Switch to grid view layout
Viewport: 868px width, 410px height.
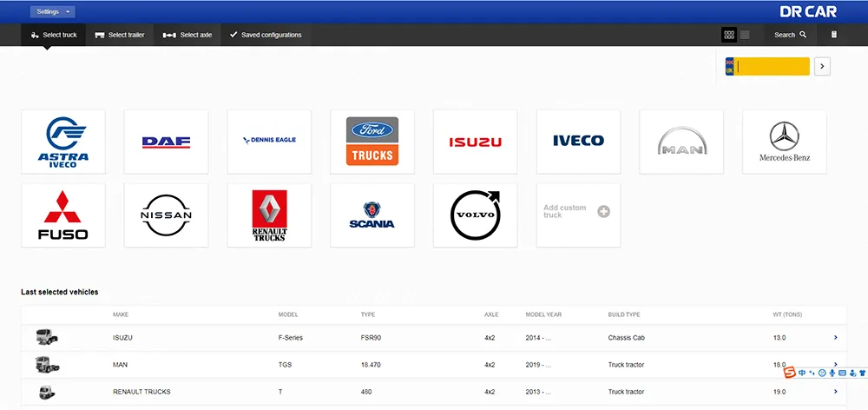[729, 35]
